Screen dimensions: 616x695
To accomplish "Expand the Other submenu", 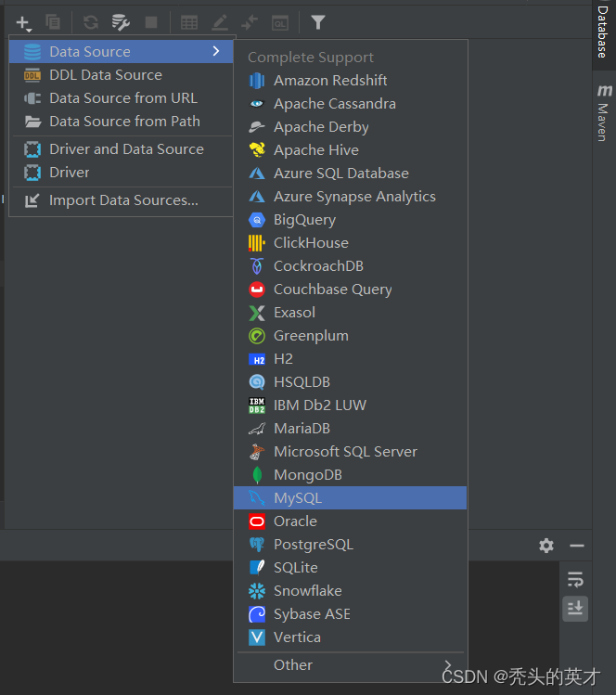I will click(x=350, y=665).
